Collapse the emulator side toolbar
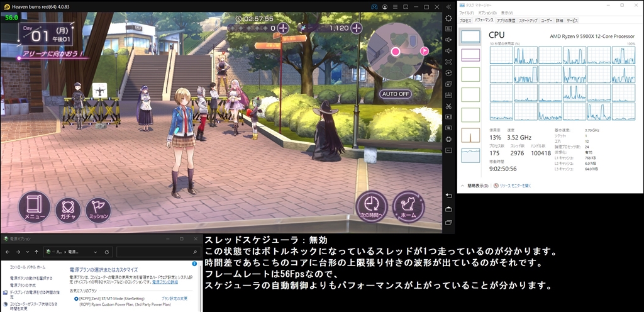Screen dimensions: 644x312 (448, 7)
